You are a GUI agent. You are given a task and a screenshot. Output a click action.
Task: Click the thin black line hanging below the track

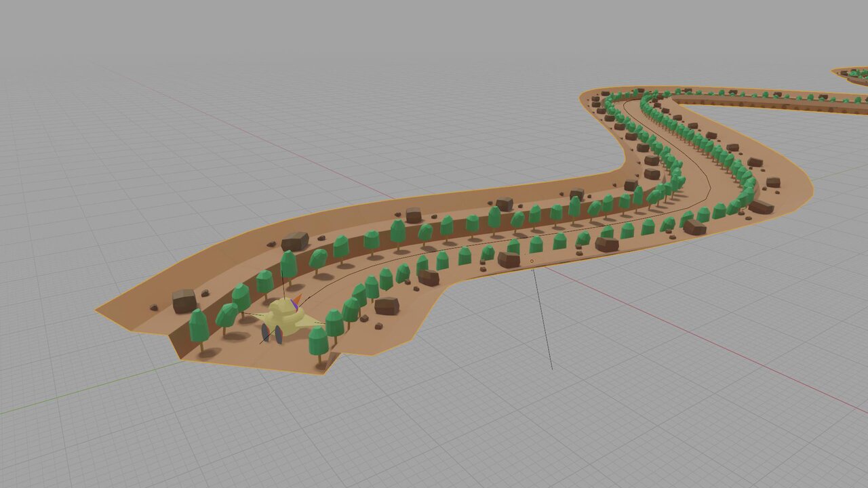542,319
